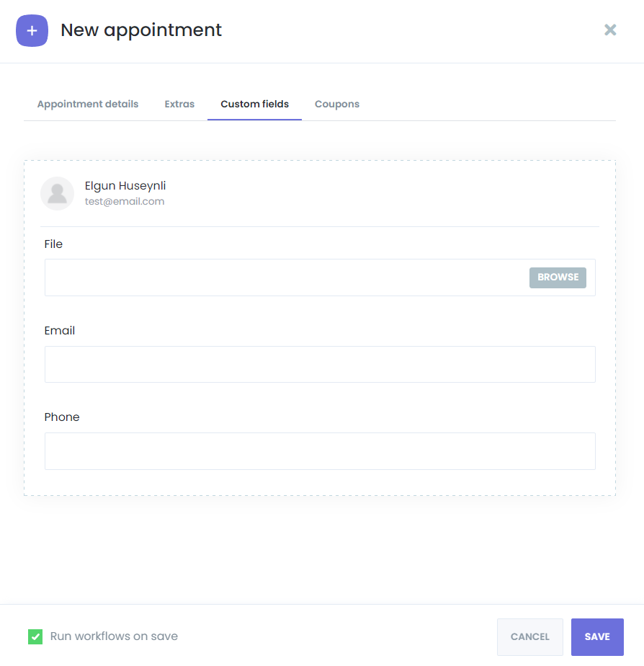
Task: Click the BROWSE button for File upload
Action: point(558,277)
